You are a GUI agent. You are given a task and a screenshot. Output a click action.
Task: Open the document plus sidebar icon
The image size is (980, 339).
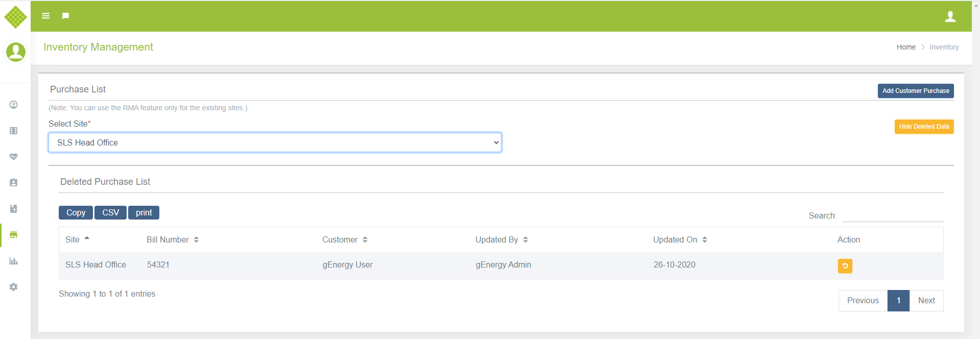[x=14, y=209]
